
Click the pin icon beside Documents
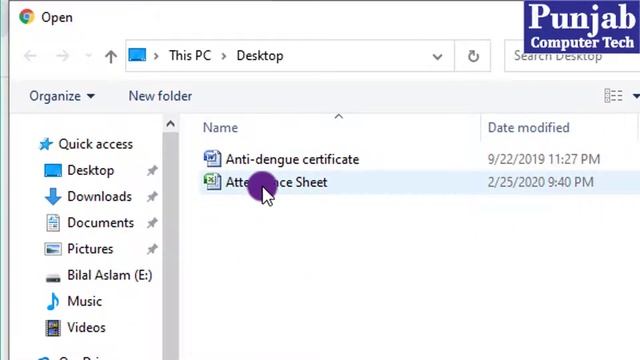pos(152,223)
